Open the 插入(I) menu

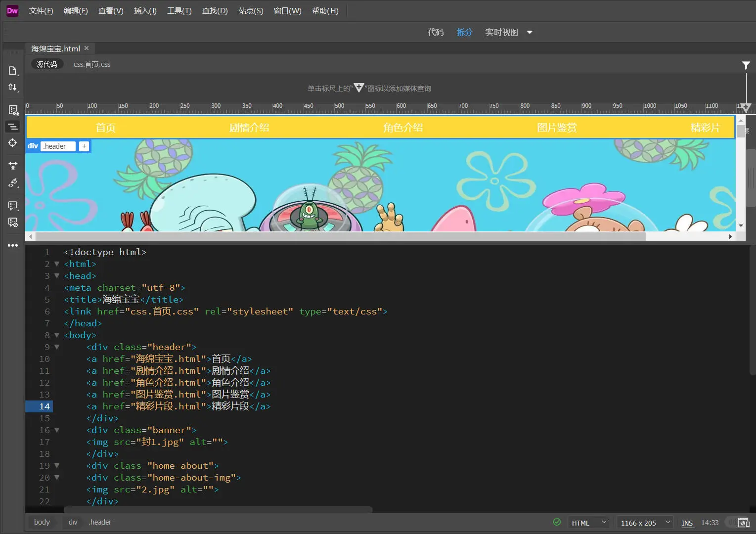pyautogui.click(x=145, y=11)
